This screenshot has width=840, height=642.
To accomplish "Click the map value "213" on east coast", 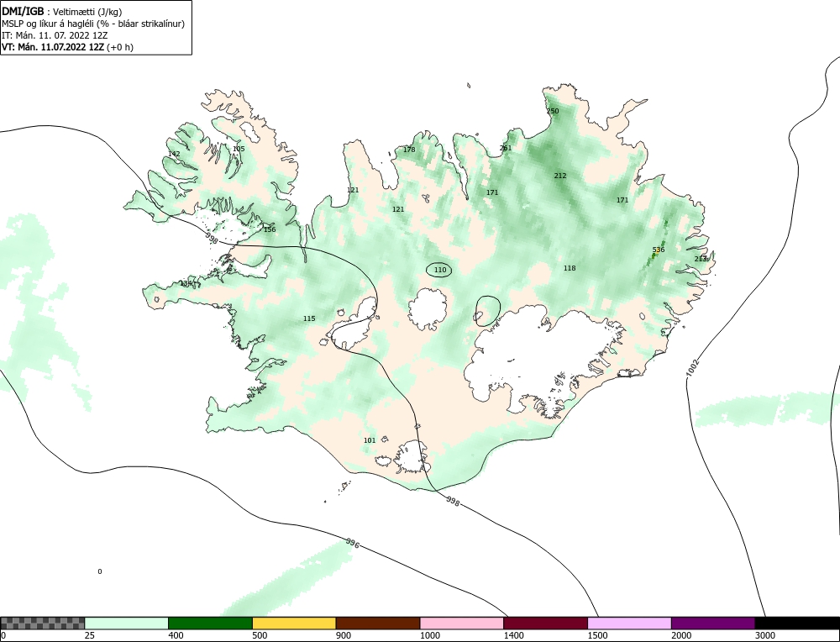I will [x=701, y=259].
